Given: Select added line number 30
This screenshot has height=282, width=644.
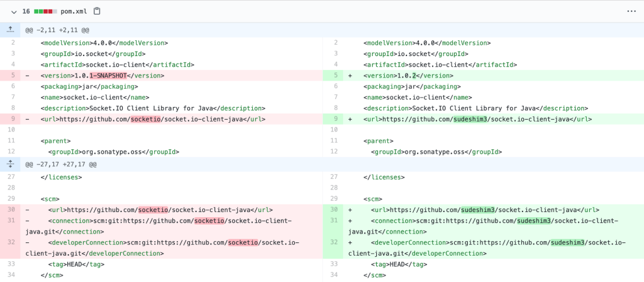Looking at the screenshot, I should [x=333, y=210].
